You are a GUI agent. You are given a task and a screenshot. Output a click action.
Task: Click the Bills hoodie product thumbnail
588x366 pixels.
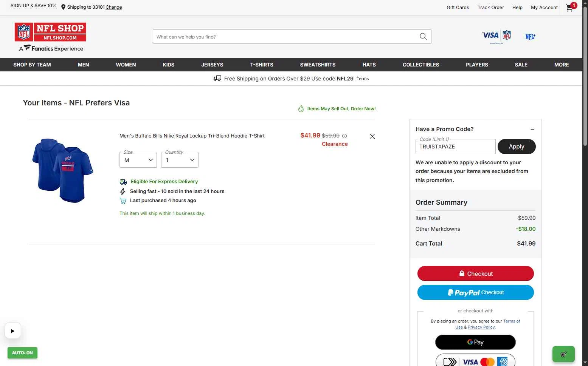pyautogui.click(x=63, y=170)
